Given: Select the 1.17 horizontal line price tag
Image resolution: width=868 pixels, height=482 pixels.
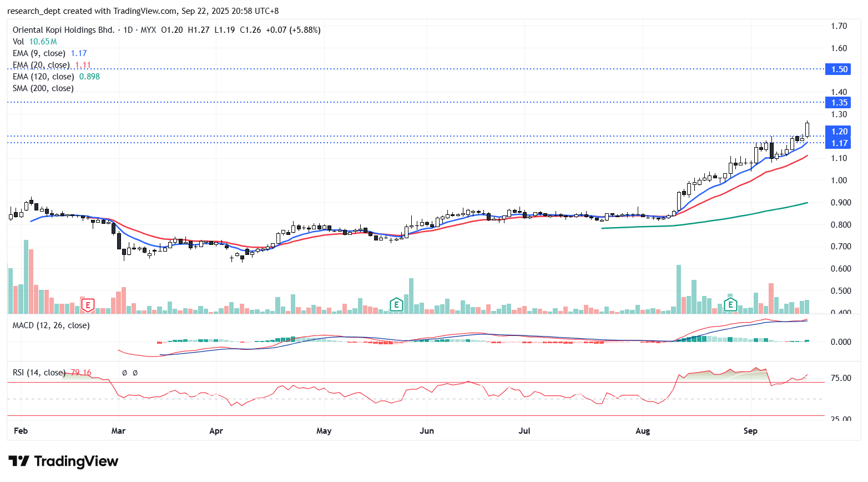Looking at the screenshot, I should 839,143.
